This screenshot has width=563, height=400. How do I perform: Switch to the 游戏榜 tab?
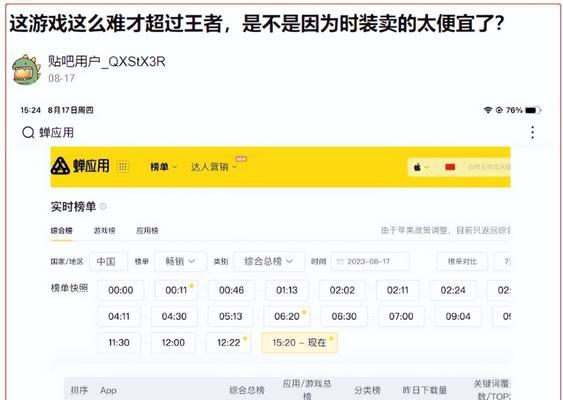click(x=104, y=231)
